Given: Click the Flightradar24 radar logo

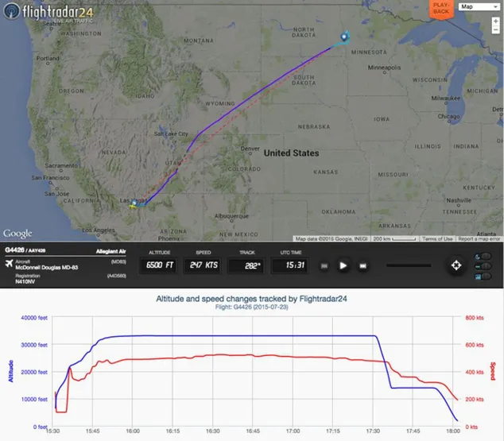Looking at the screenshot, I should [x=12, y=10].
